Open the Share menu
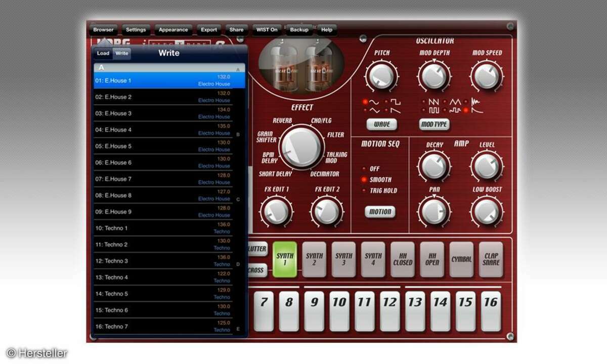The width and height of the screenshot is (607, 364). pyautogui.click(x=237, y=30)
